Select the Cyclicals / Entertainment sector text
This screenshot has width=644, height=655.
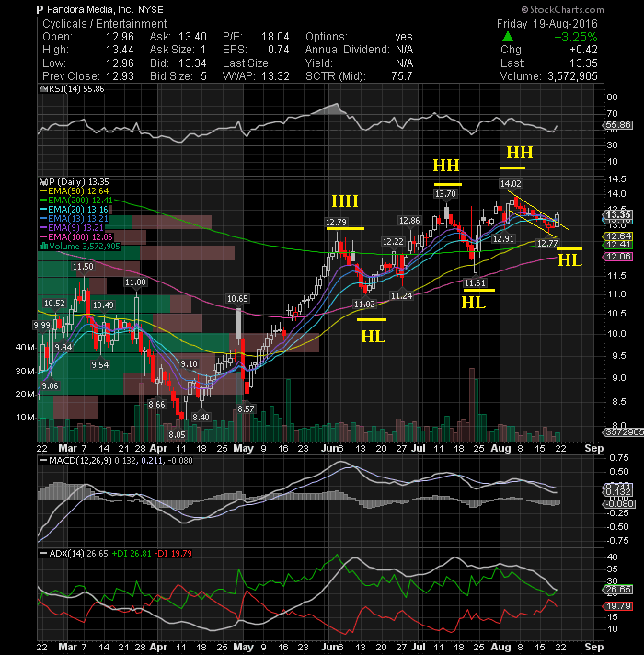click(x=104, y=24)
